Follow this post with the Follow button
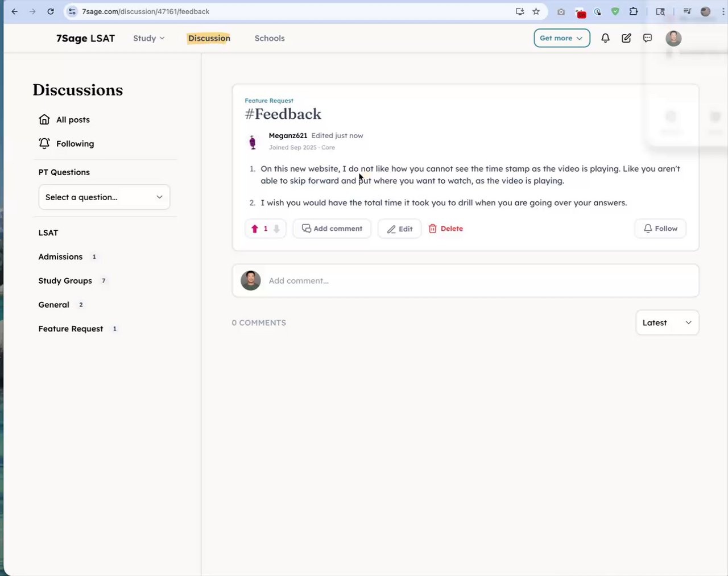728x576 pixels. (660, 229)
